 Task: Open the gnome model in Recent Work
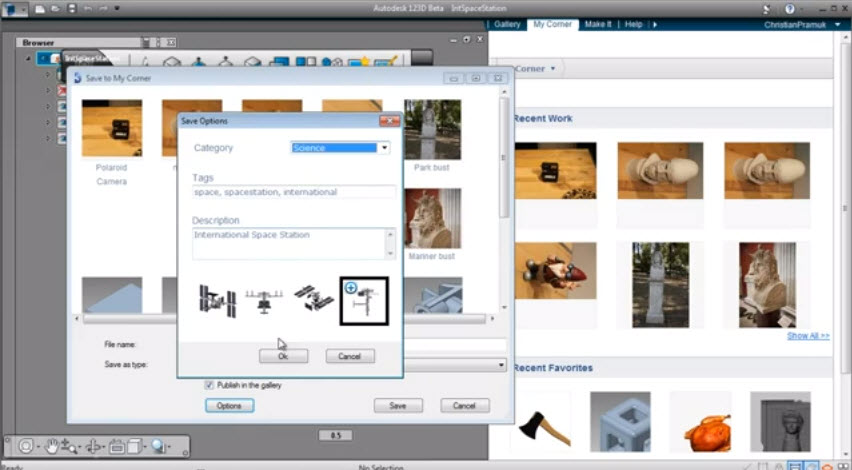(555, 271)
